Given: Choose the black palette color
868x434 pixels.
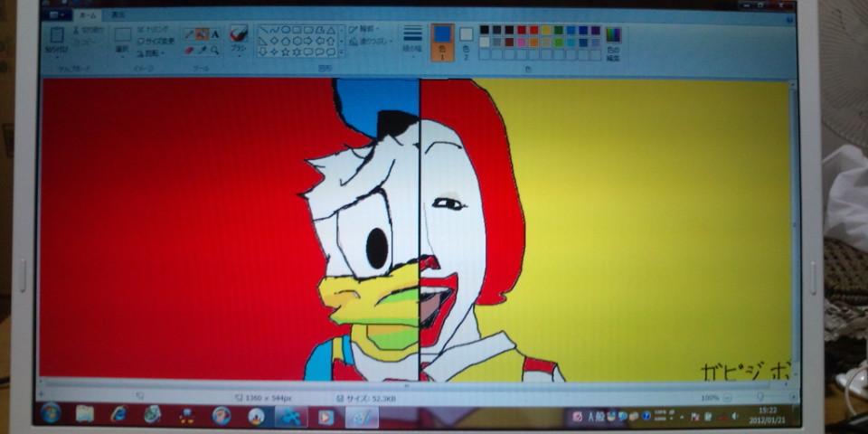Looking at the screenshot, I should click(485, 30).
